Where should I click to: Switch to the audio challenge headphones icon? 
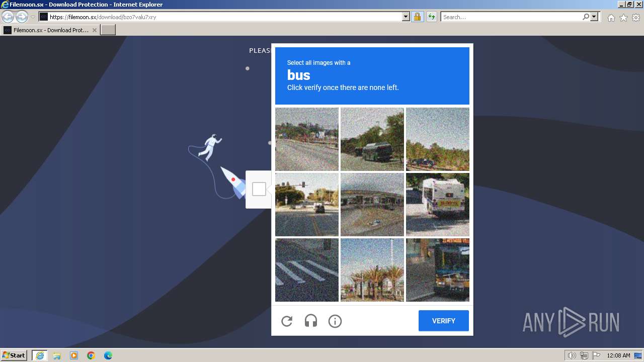311,321
